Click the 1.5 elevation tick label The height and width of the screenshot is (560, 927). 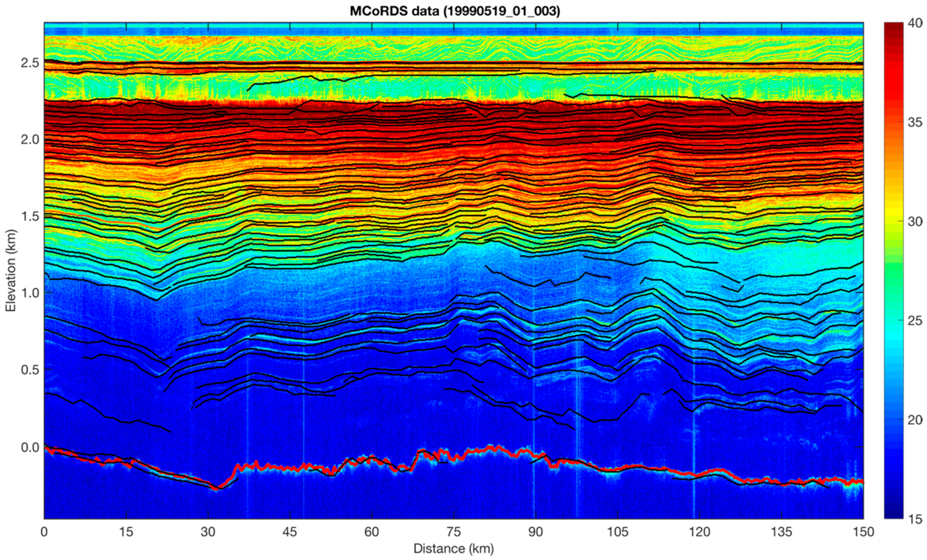[30, 216]
